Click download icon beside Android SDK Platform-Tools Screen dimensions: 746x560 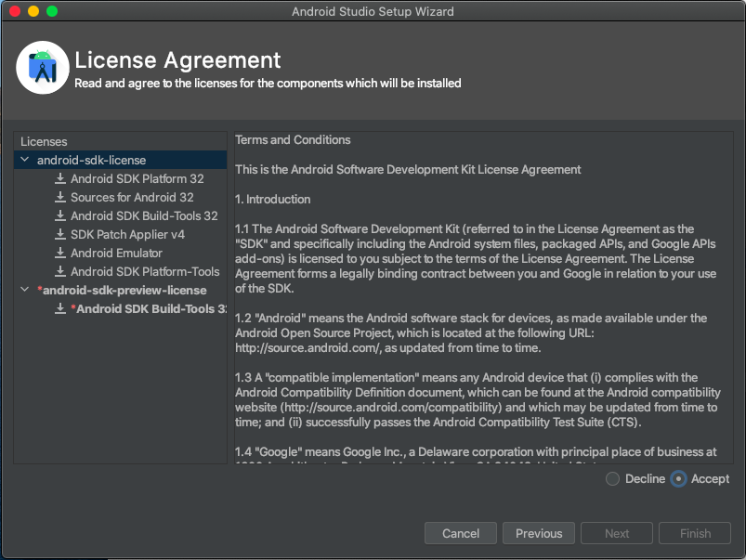click(x=60, y=271)
